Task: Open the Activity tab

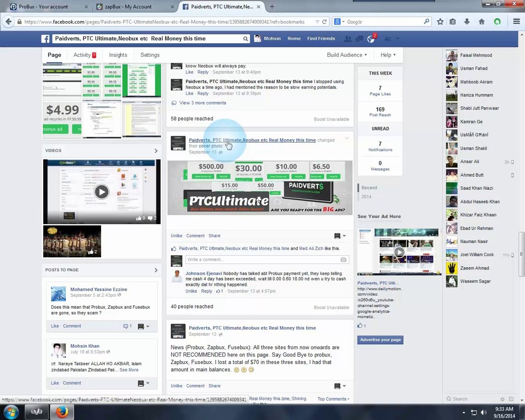Action: click(x=85, y=55)
